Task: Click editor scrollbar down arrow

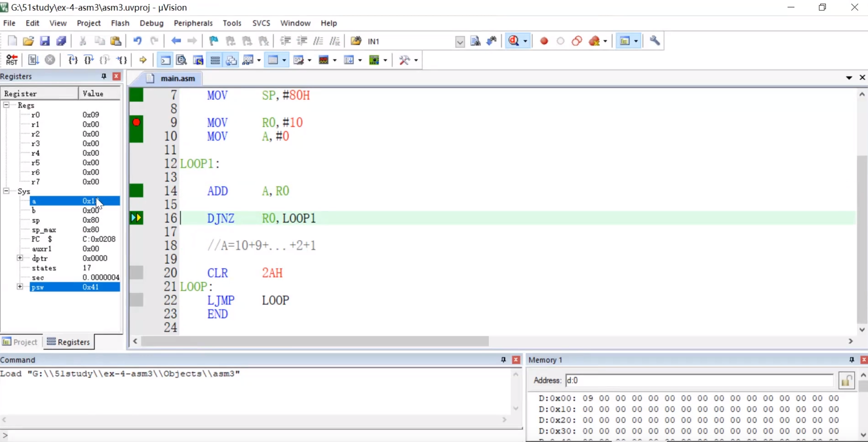Action: [862, 329]
